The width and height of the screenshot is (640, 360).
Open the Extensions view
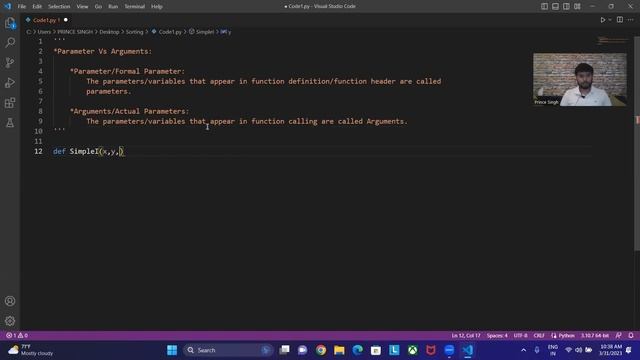[x=10, y=102]
